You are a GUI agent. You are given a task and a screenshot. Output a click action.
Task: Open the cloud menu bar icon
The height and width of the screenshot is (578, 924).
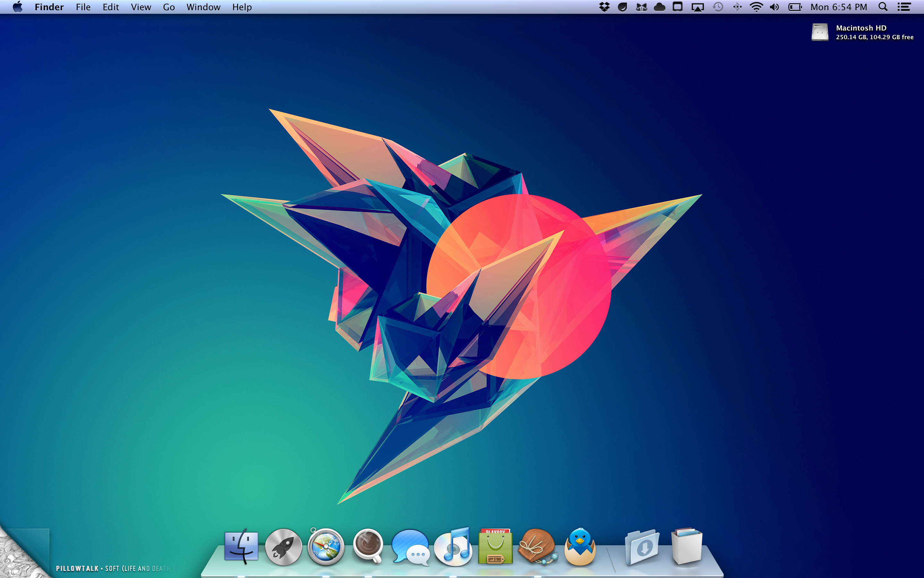coord(659,7)
